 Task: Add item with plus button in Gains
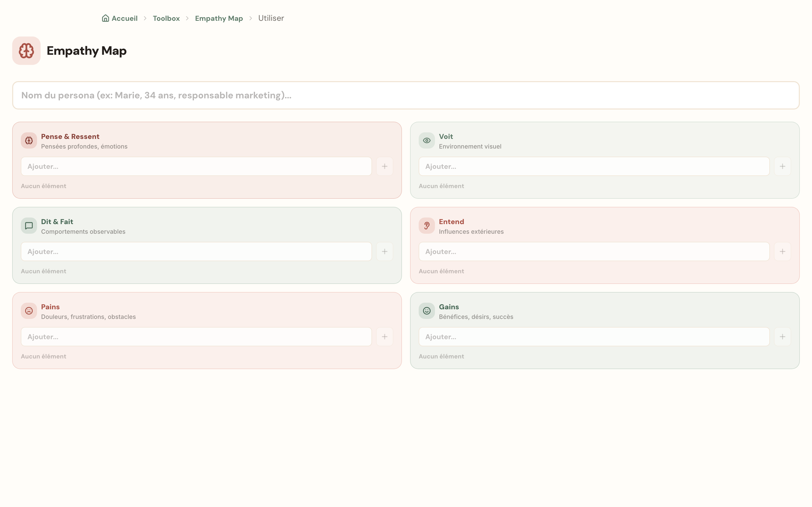click(x=783, y=337)
